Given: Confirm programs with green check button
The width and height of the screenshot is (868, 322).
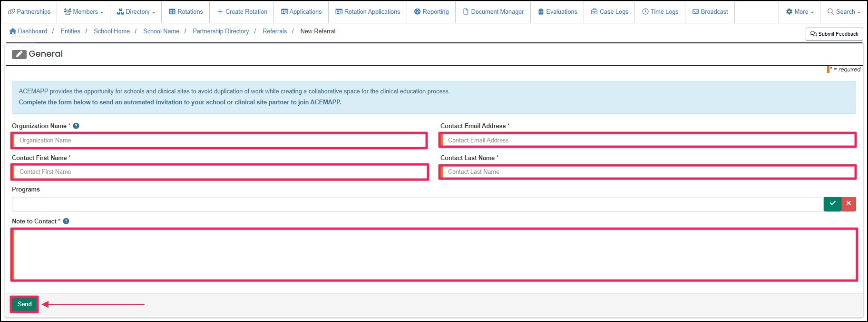Looking at the screenshot, I should coord(832,204).
